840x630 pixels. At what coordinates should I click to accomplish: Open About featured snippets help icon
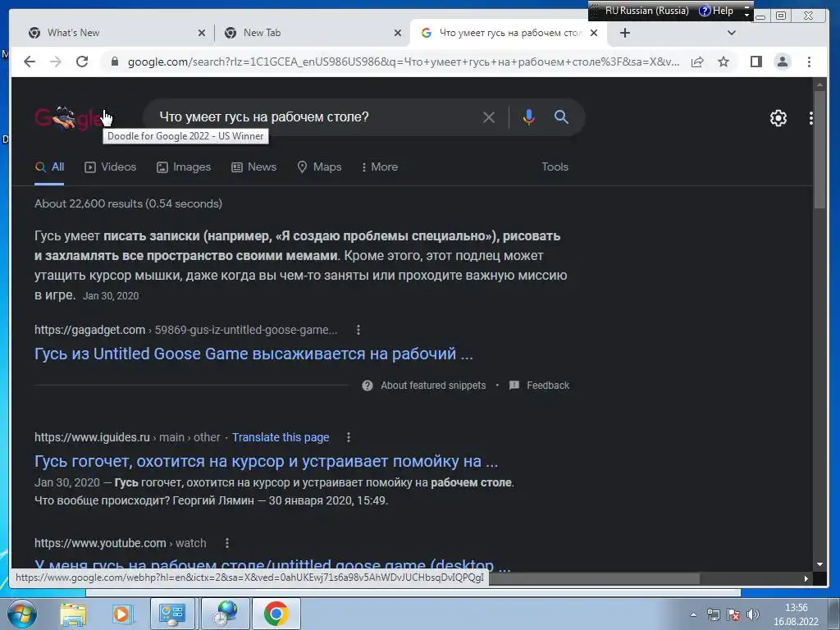click(367, 386)
